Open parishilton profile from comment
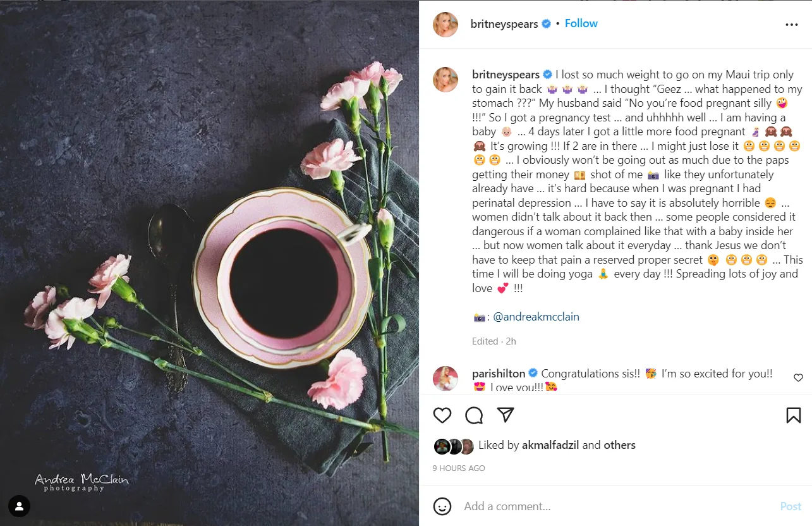 click(x=499, y=374)
